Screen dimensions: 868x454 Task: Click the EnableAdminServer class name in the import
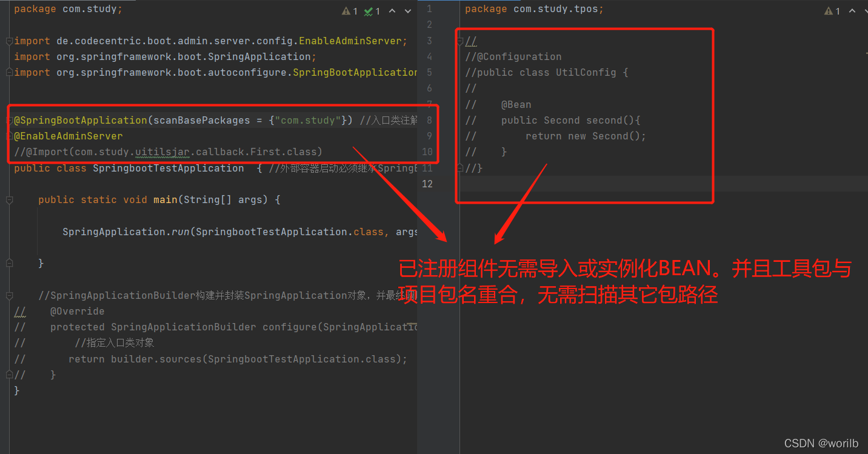(350, 41)
